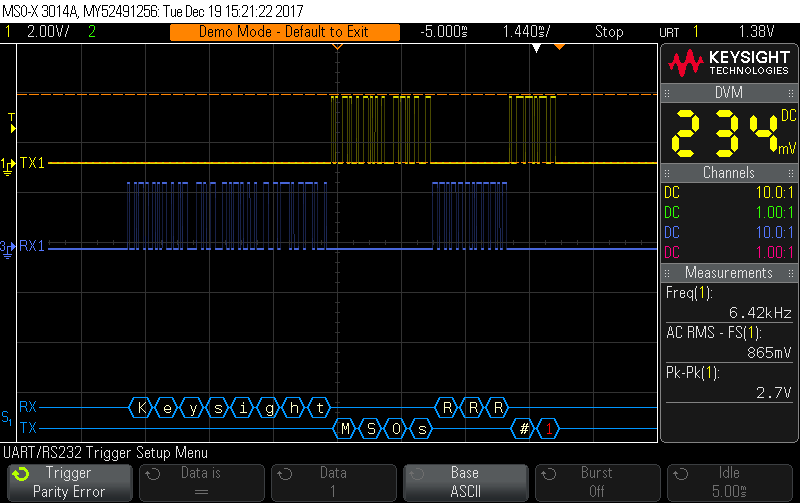Select the red parity error character 1
Image resolution: width=800 pixels, height=503 pixels.
[x=548, y=429]
